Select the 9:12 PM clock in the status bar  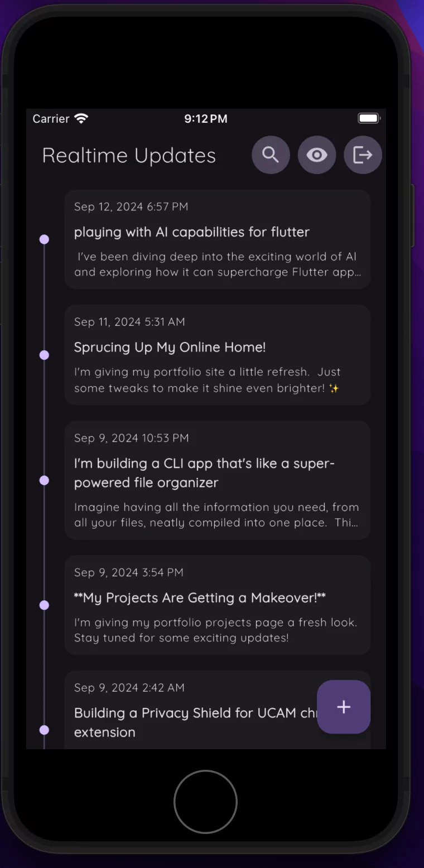tap(205, 118)
